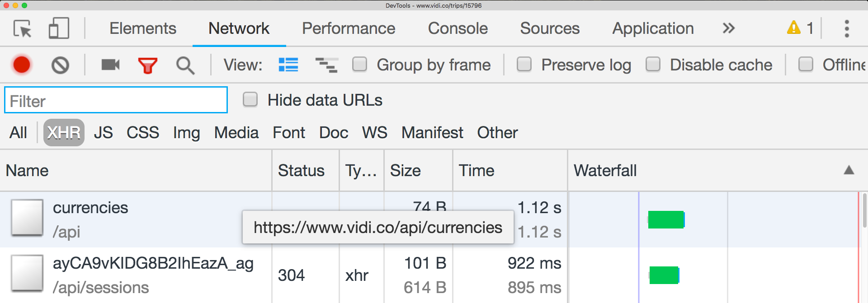Click the capture screenshots camera icon
Image resolution: width=868 pixels, height=303 pixels.
(x=110, y=65)
